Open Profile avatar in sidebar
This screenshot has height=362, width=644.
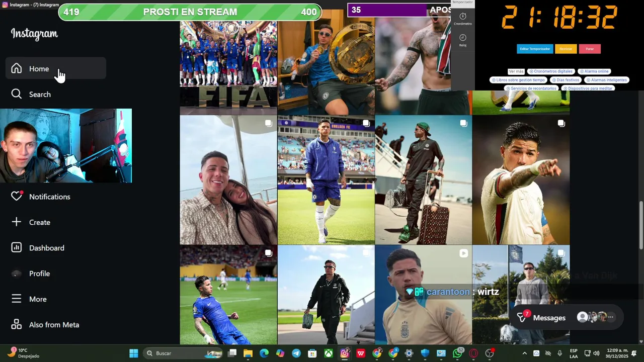pos(17,274)
